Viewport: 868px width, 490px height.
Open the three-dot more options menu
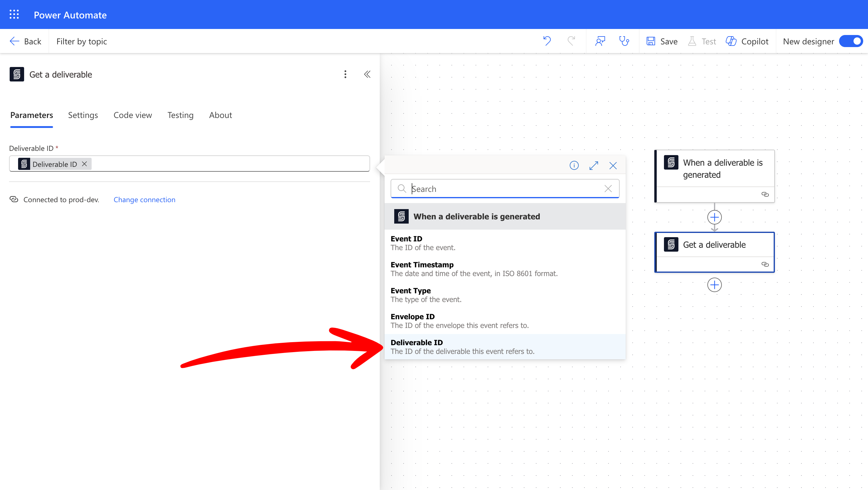(x=345, y=74)
